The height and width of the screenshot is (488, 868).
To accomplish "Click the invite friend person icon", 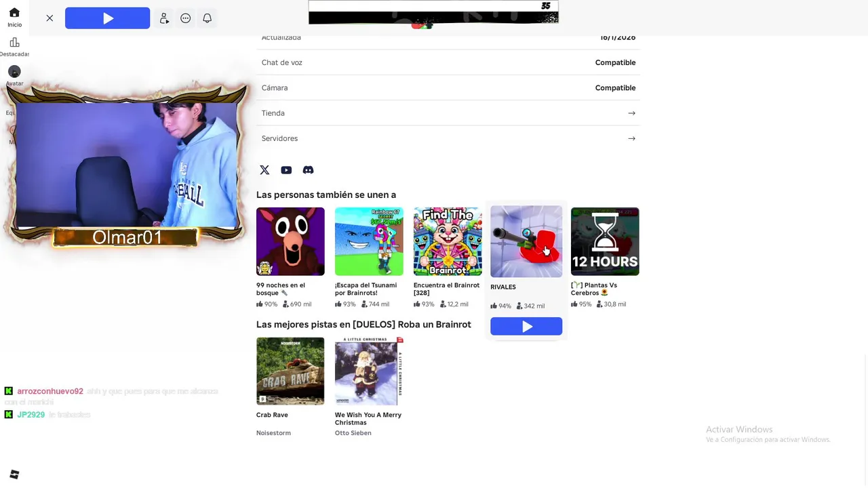I will click(x=164, y=18).
